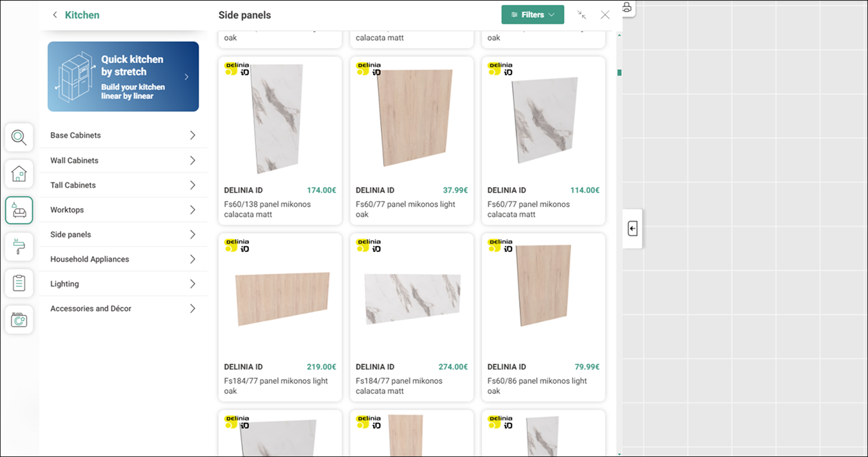Open the Household Appliances category
868x457 pixels.
point(123,259)
